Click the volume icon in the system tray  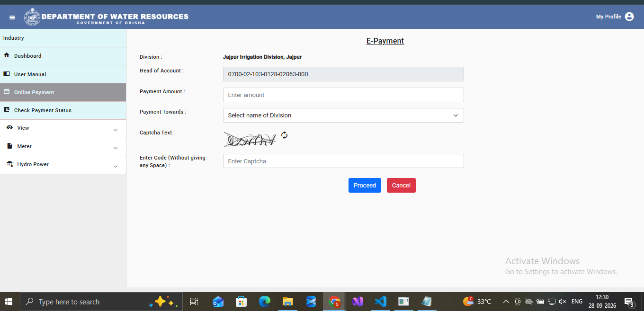tap(563, 302)
